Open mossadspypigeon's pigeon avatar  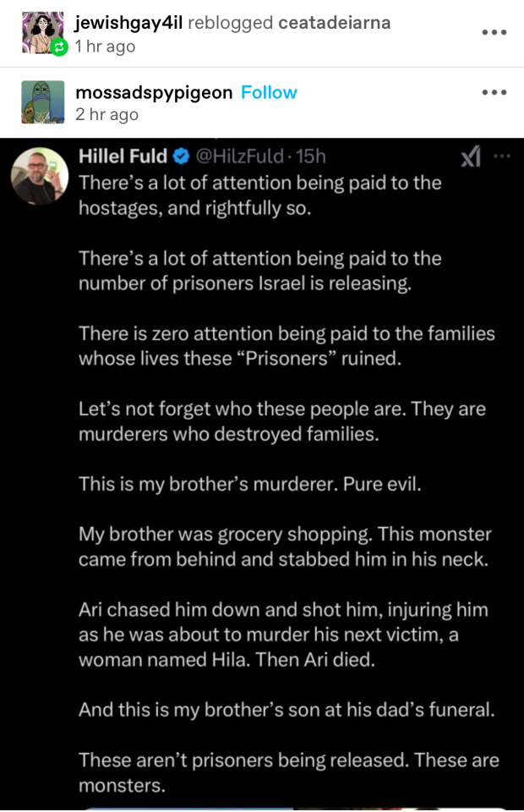pyautogui.click(x=41, y=102)
